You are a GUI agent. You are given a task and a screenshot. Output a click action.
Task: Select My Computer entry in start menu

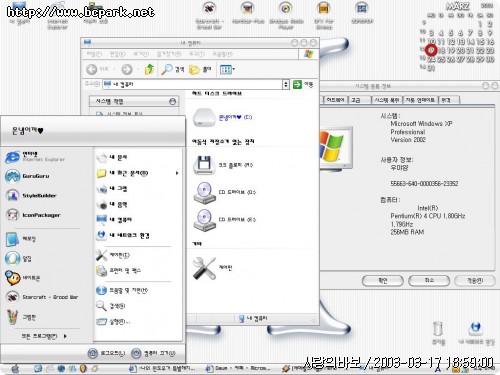tap(114, 220)
